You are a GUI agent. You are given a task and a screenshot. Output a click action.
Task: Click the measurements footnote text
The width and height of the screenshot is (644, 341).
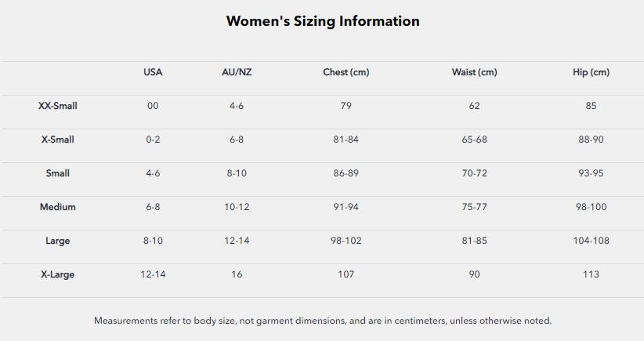323,321
